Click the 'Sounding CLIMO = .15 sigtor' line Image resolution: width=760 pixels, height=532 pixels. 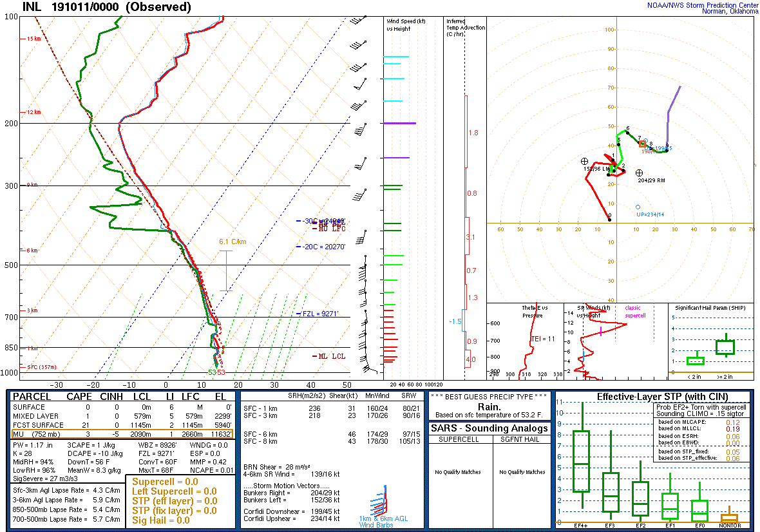[701, 413]
